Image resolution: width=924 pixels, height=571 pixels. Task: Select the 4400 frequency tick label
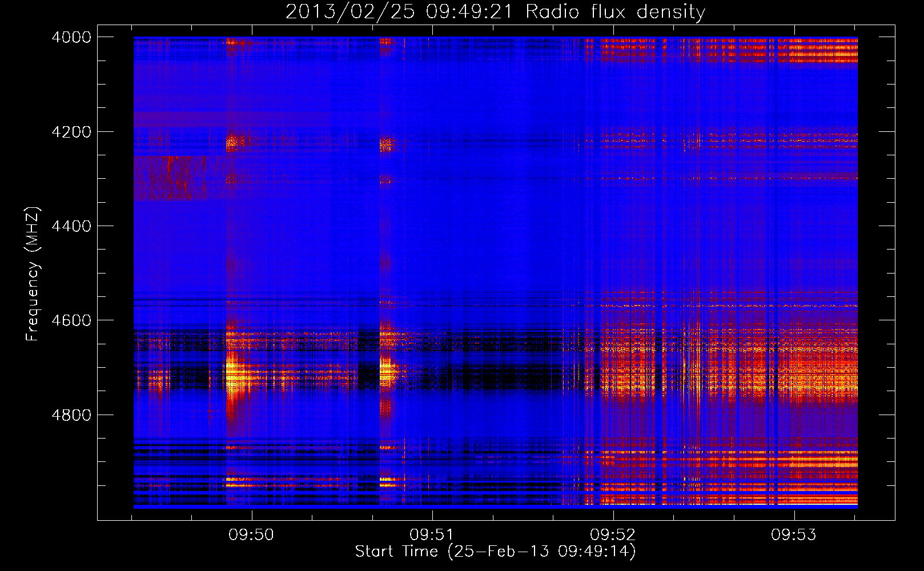coord(71,226)
